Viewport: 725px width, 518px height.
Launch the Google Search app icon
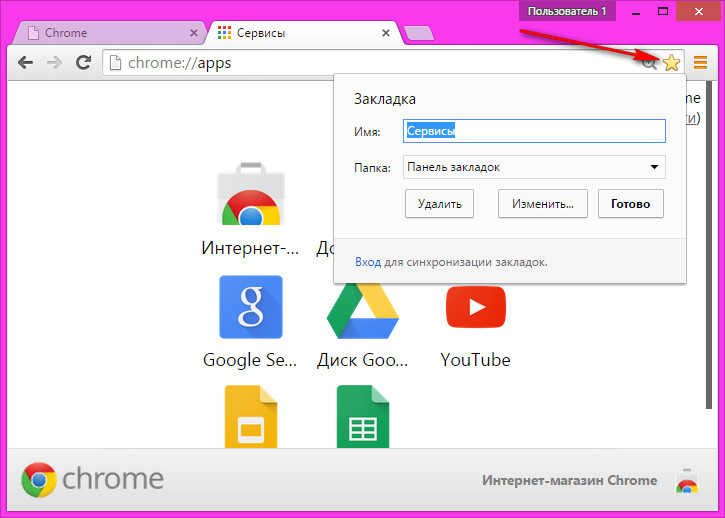[251, 307]
